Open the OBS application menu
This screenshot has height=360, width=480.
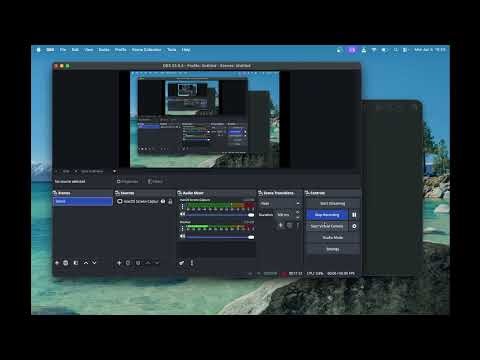click(x=50, y=50)
